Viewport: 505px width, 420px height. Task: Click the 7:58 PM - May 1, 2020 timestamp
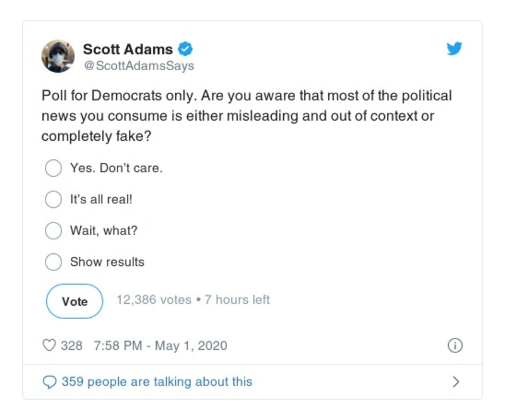click(160, 345)
